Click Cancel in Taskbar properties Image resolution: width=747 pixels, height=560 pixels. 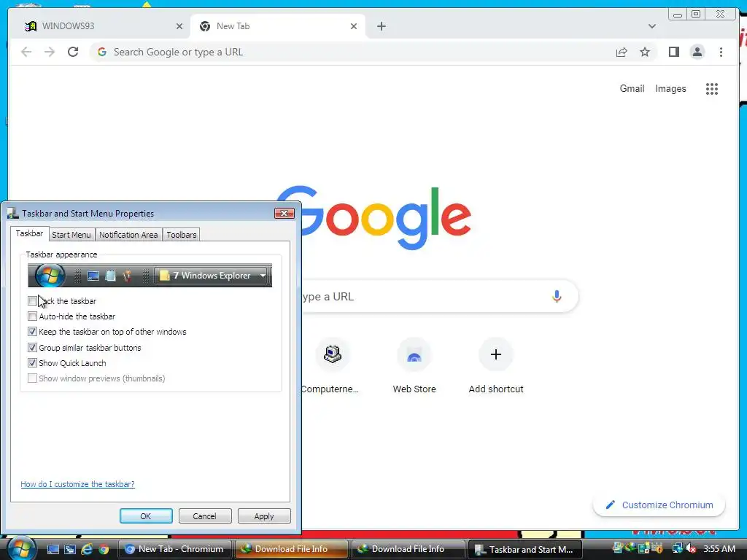pyautogui.click(x=205, y=516)
